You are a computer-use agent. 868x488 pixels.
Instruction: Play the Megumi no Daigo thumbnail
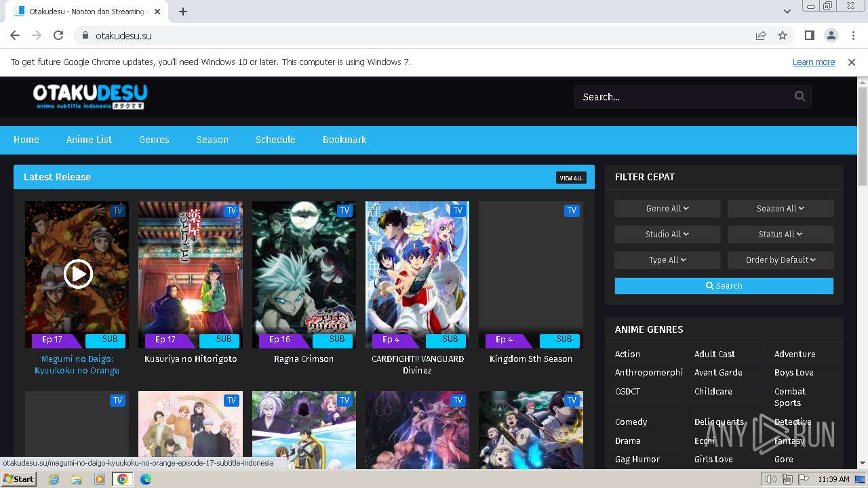[x=78, y=274]
